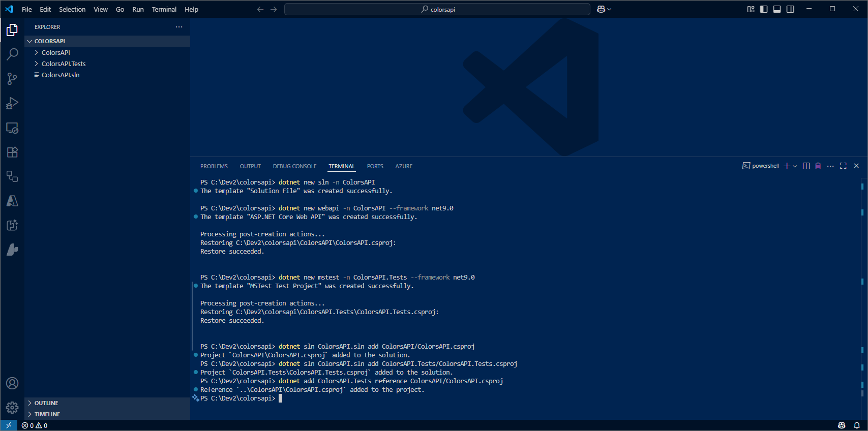Switch to the PROBLEMS tab
This screenshot has width=868, height=431.
214,166
